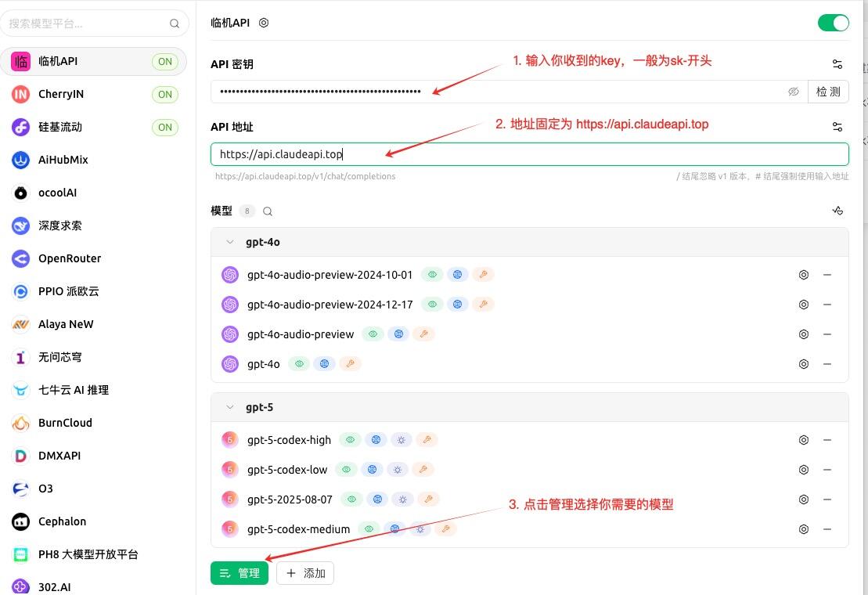868x595 pixels.
Task: Select Cephalon provider
Action: [x=93, y=521]
